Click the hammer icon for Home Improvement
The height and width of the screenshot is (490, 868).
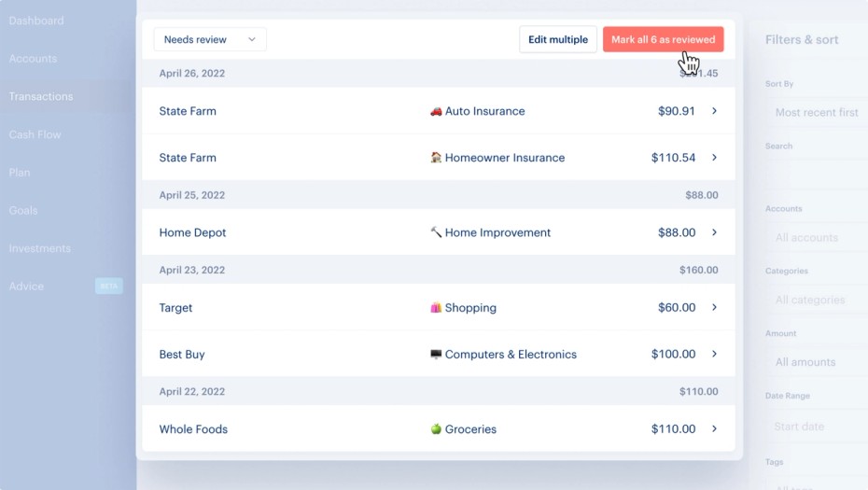(x=436, y=232)
